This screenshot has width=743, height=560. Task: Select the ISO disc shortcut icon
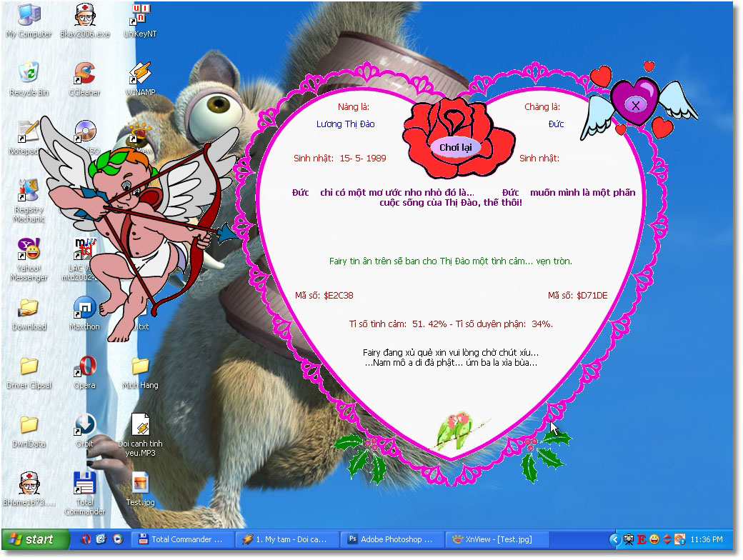pos(86,133)
